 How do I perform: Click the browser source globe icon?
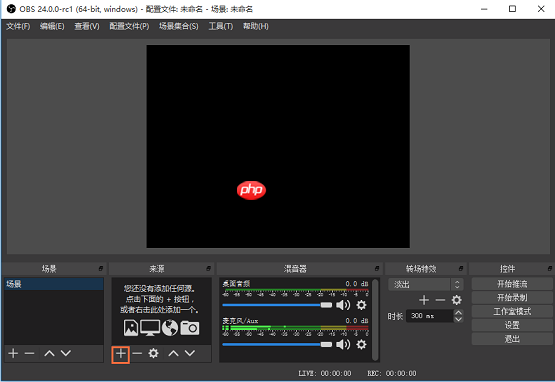[x=170, y=328]
